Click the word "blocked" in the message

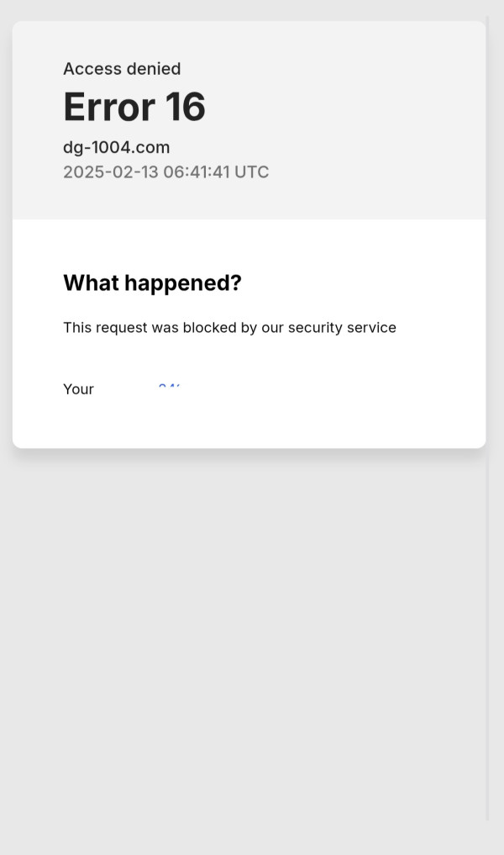[209, 328]
